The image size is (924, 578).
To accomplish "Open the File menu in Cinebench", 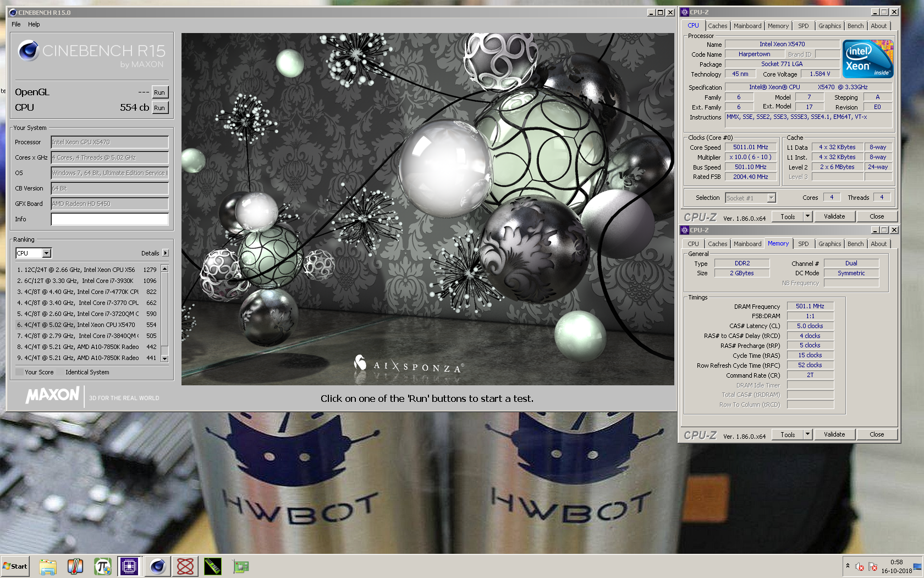I will 16,24.
